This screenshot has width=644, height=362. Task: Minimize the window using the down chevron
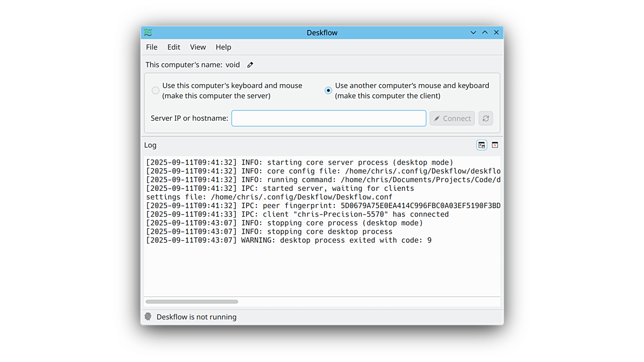473,32
